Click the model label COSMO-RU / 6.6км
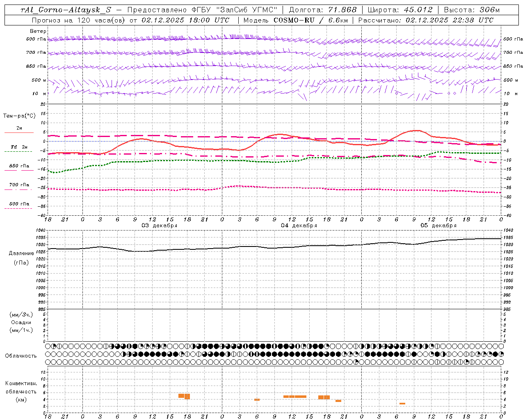The height and width of the screenshot is (420, 525). click(296, 20)
